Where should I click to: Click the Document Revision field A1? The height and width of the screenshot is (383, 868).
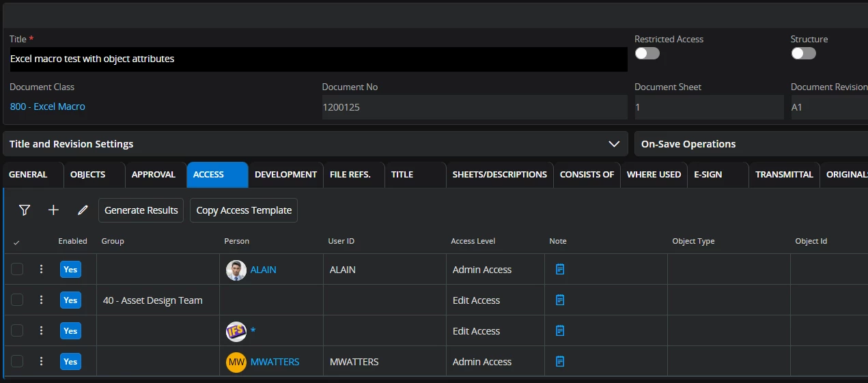click(829, 107)
